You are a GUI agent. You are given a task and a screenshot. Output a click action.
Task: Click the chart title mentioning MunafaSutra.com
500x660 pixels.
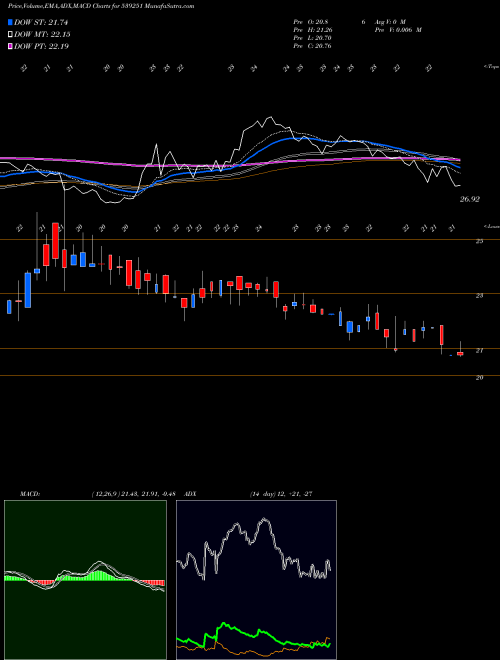(x=101, y=6)
